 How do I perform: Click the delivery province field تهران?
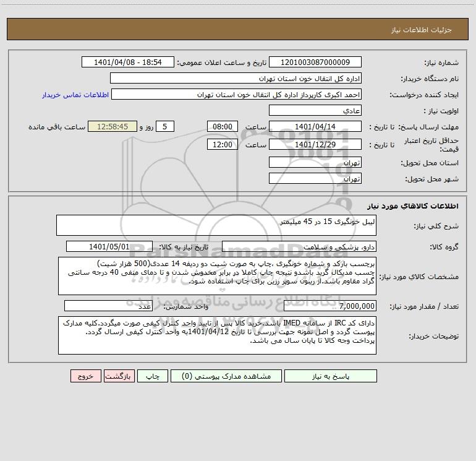[x=315, y=163]
